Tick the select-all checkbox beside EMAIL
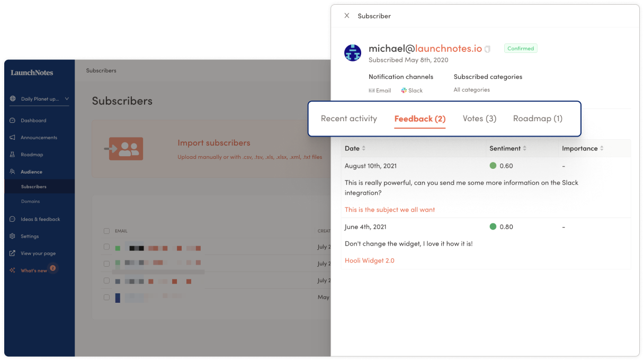The width and height of the screenshot is (644, 361). 106,231
